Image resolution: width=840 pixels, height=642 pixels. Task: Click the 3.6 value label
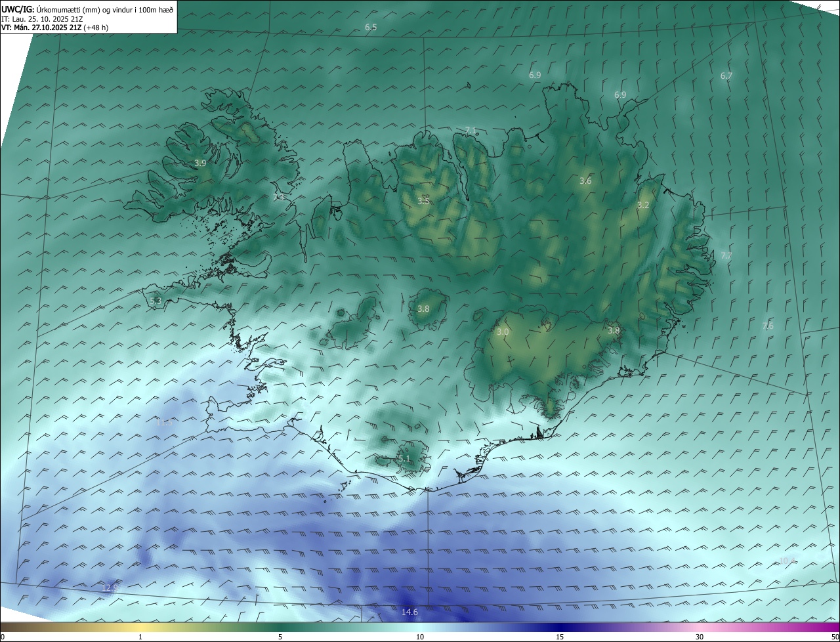tap(586, 181)
